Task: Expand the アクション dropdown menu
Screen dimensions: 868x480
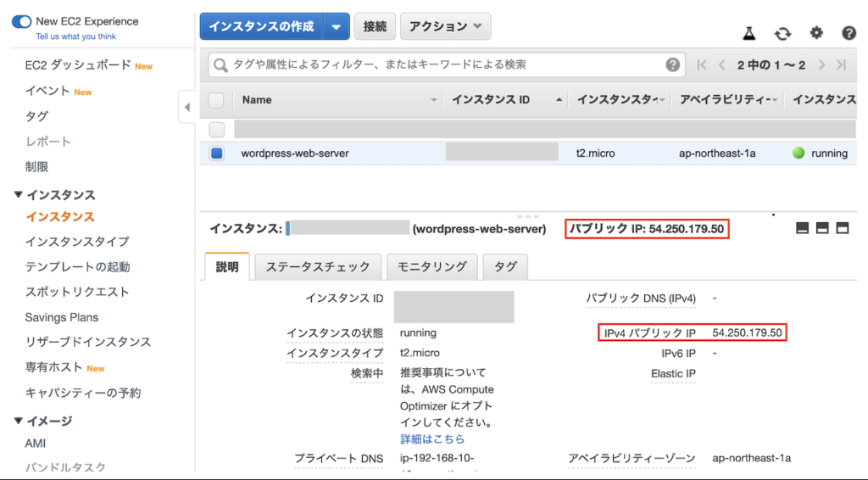Action: coord(445,27)
